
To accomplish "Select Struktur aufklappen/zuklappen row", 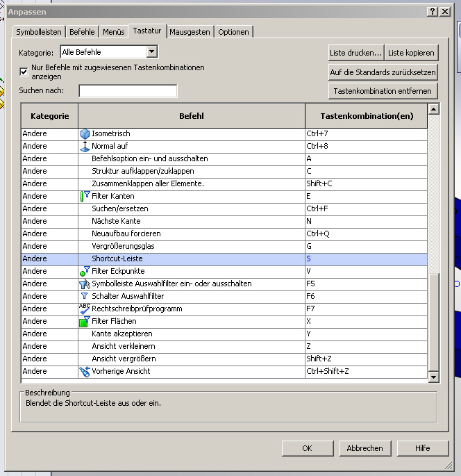I will click(x=224, y=171).
